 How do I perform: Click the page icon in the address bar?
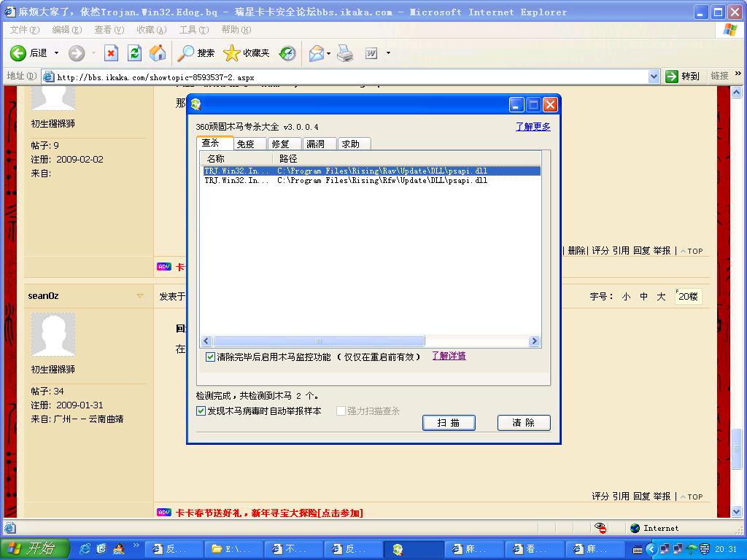click(49, 76)
